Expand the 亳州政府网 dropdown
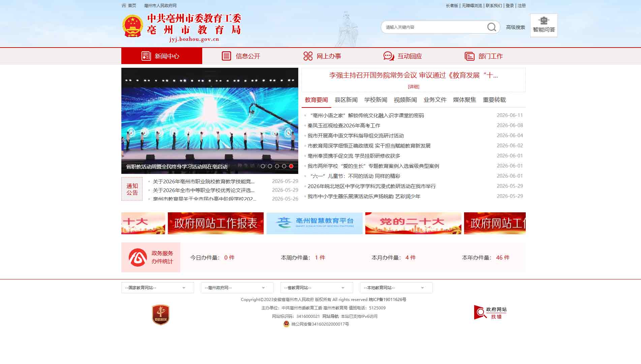The image size is (641, 364). (237, 287)
